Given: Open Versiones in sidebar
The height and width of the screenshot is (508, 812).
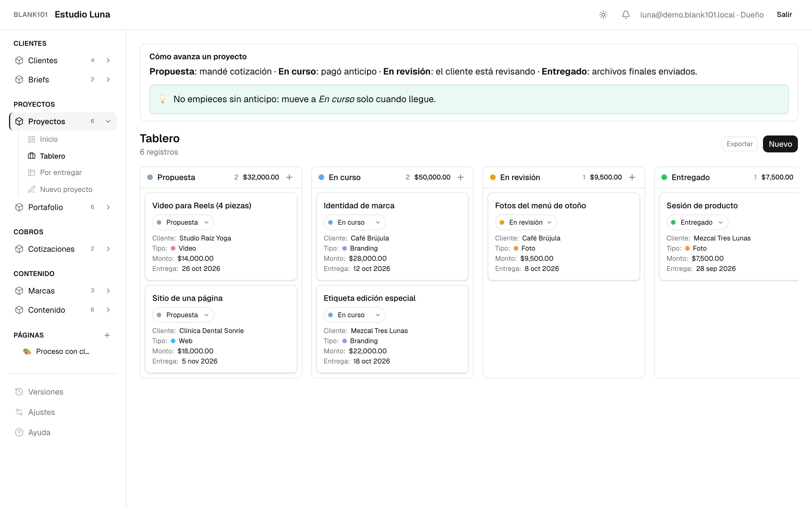Looking at the screenshot, I should coord(46,392).
